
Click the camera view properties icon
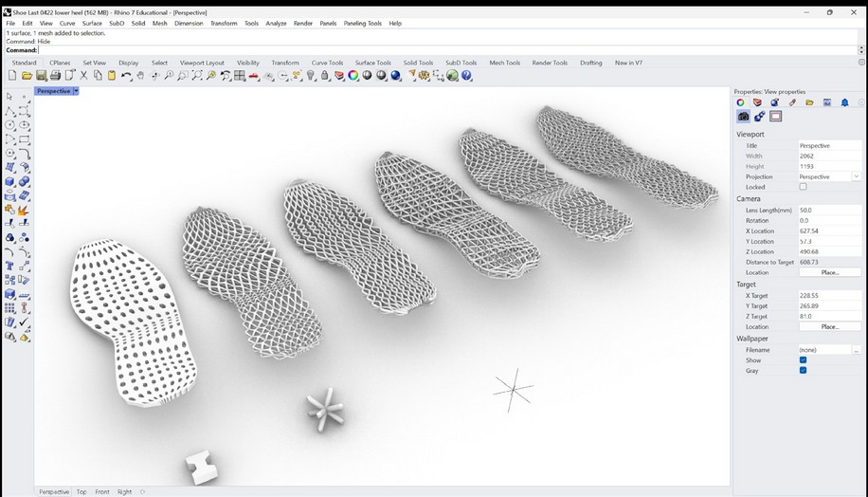click(x=744, y=117)
